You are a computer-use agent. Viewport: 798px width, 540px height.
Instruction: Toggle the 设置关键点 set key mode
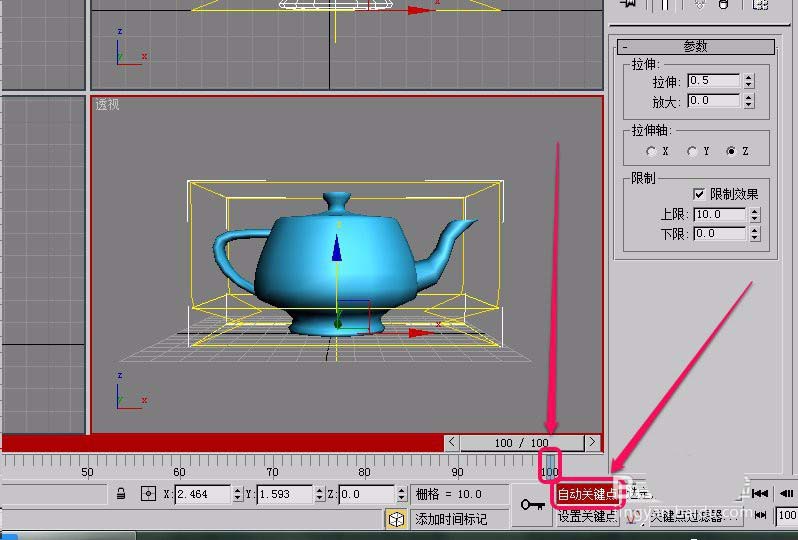point(586,517)
